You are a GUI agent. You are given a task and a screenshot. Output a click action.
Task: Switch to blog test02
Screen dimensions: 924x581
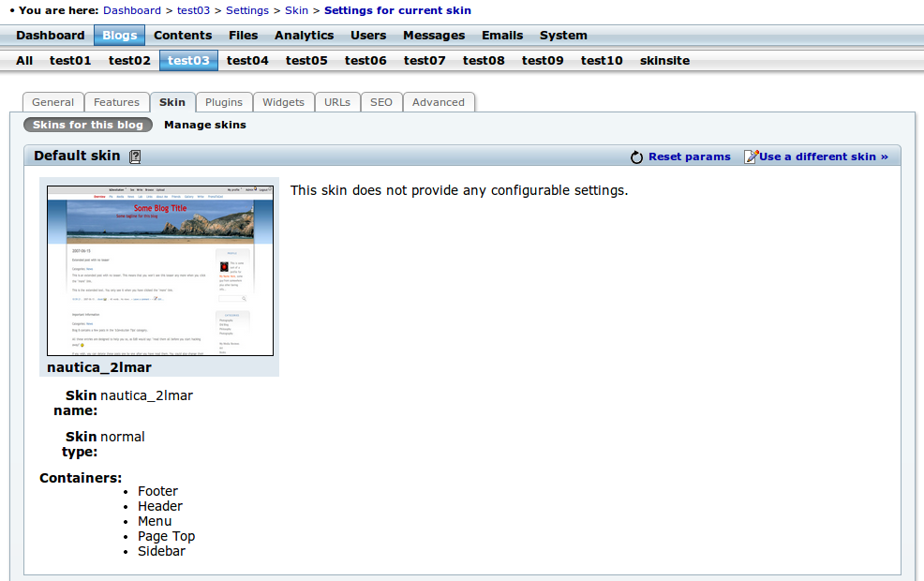(x=129, y=61)
